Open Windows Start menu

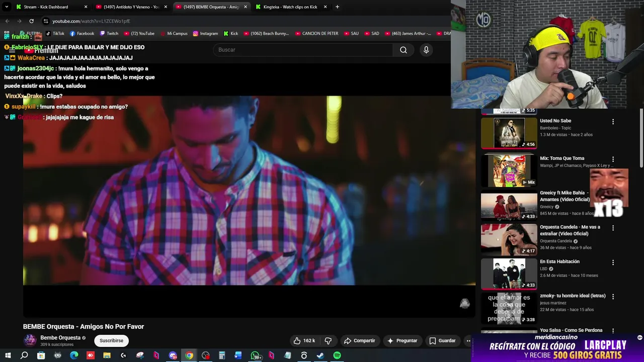(8, 355)
